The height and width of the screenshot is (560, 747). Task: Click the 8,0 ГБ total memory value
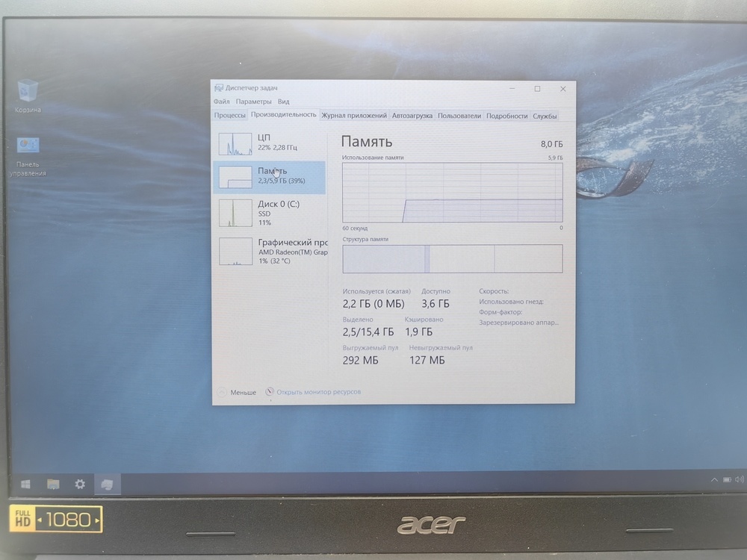point(552,144)
